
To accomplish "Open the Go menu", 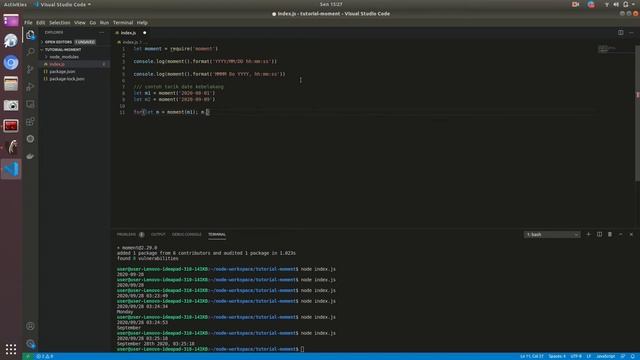I will click(x=93, y=22).
